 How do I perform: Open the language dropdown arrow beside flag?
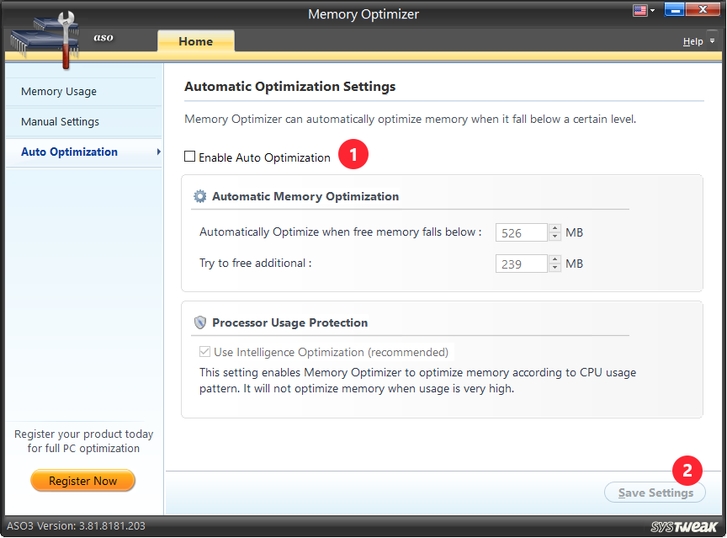click(x=652, y=10)
